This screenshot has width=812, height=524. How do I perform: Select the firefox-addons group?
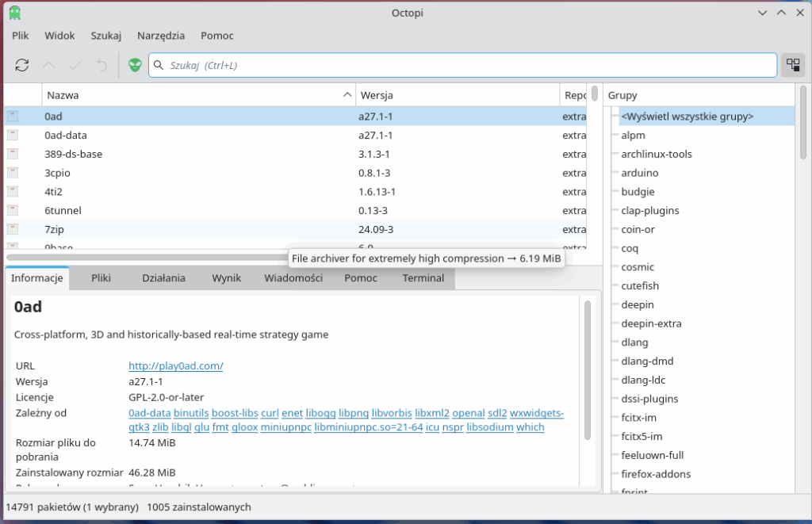656,474
